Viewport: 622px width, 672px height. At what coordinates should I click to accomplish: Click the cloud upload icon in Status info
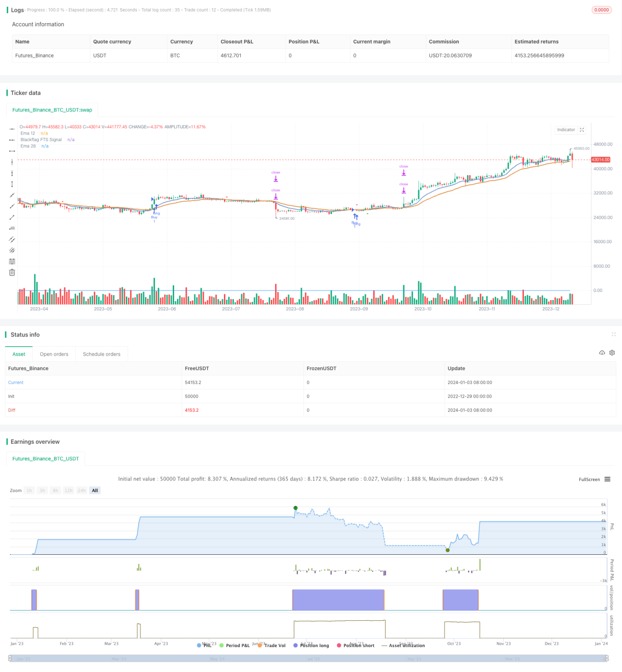tap(602, 353)
